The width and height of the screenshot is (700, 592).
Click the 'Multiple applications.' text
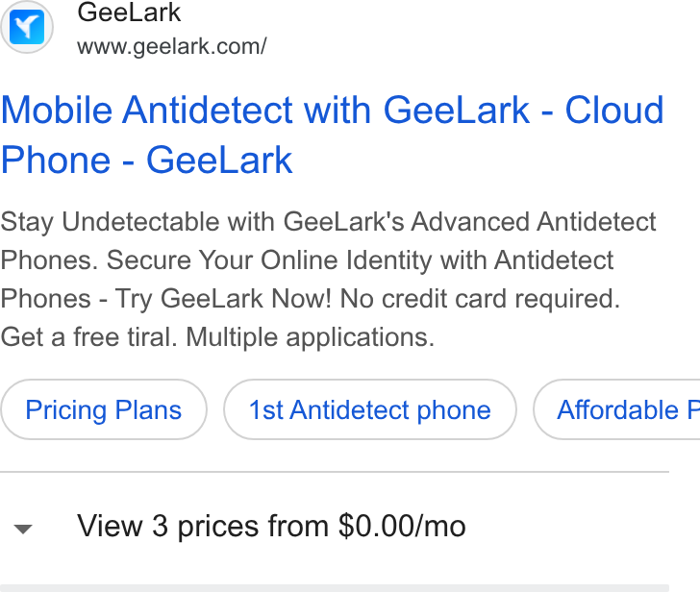tap(311, 337)
